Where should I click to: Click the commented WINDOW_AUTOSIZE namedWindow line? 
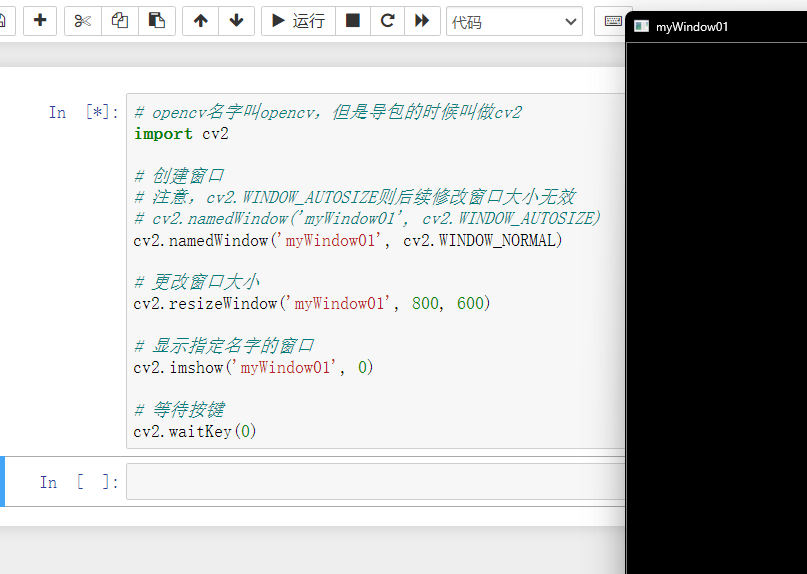coord(367,219)
